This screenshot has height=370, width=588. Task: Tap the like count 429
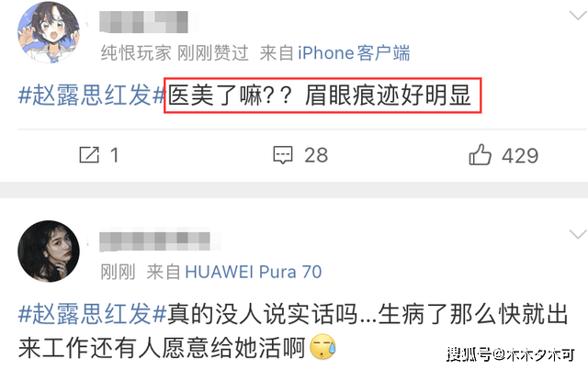coord(520,155)
